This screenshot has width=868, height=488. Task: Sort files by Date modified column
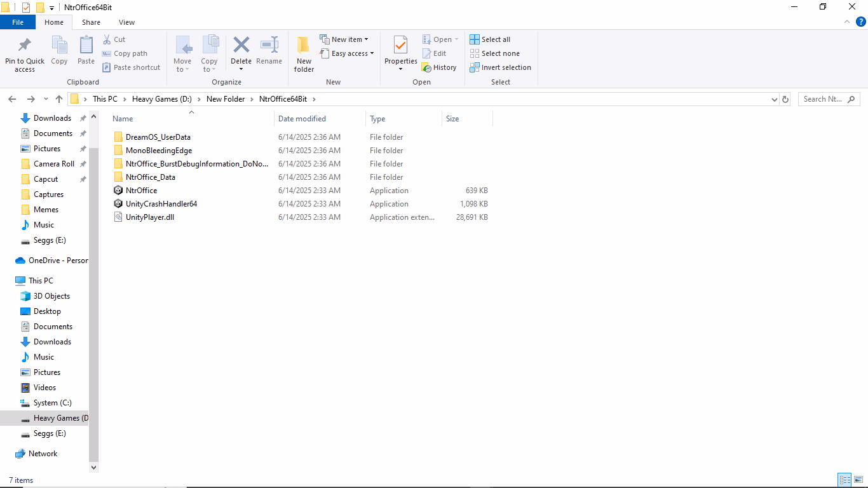302,119
